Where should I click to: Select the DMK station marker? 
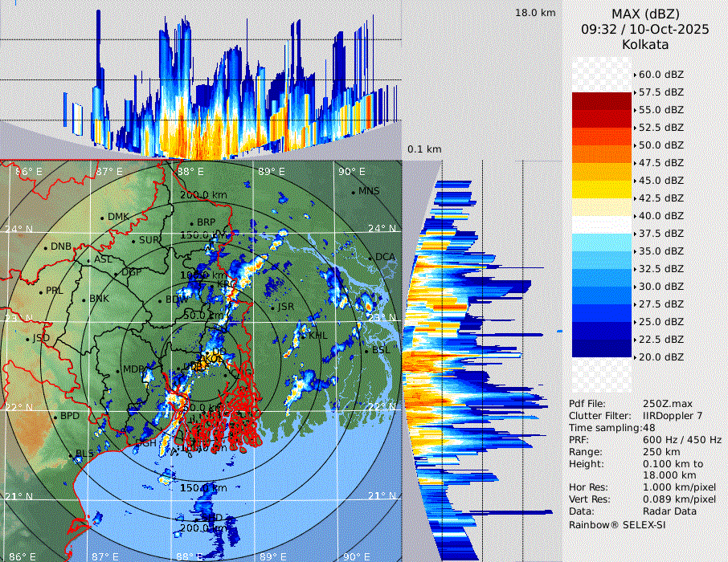[102, 218]
